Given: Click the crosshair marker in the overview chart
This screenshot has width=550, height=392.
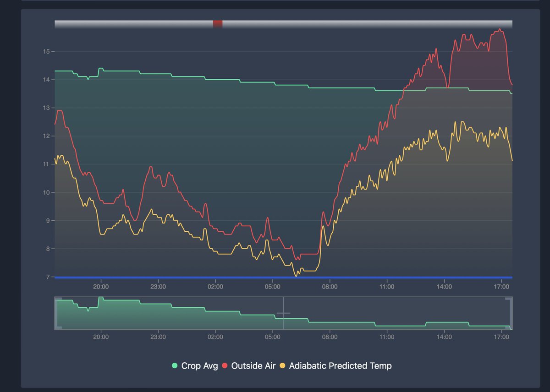Looking at the screenshot, I should click(x=283, y=314).
